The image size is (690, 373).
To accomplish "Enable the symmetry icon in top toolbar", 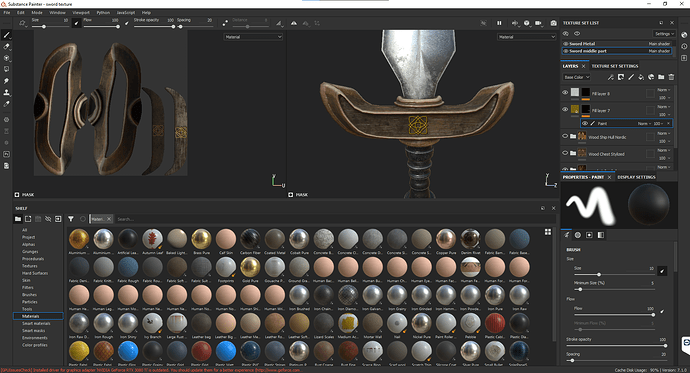I will click(x=294, y=23).
